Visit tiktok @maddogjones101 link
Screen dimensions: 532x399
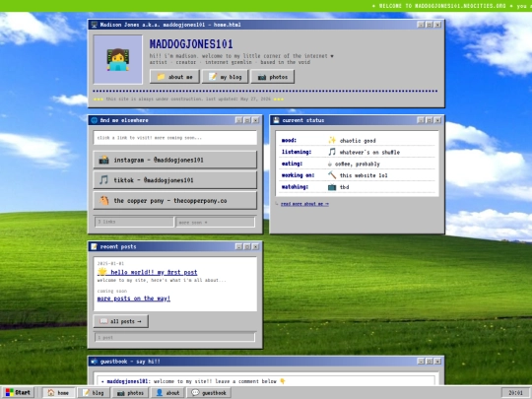click(x=175, y=180)
